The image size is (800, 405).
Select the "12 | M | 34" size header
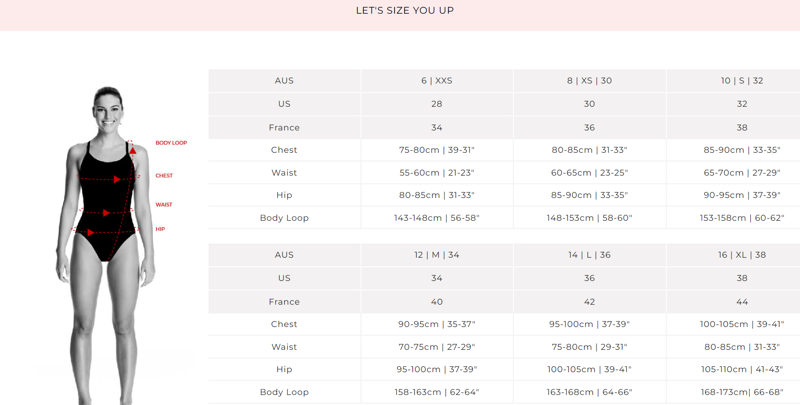pyautogui.click(x=437, y=255)
